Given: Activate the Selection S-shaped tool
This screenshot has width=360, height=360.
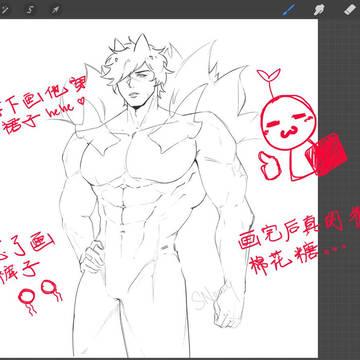Looking at the screenshot, I should [30, 10].
